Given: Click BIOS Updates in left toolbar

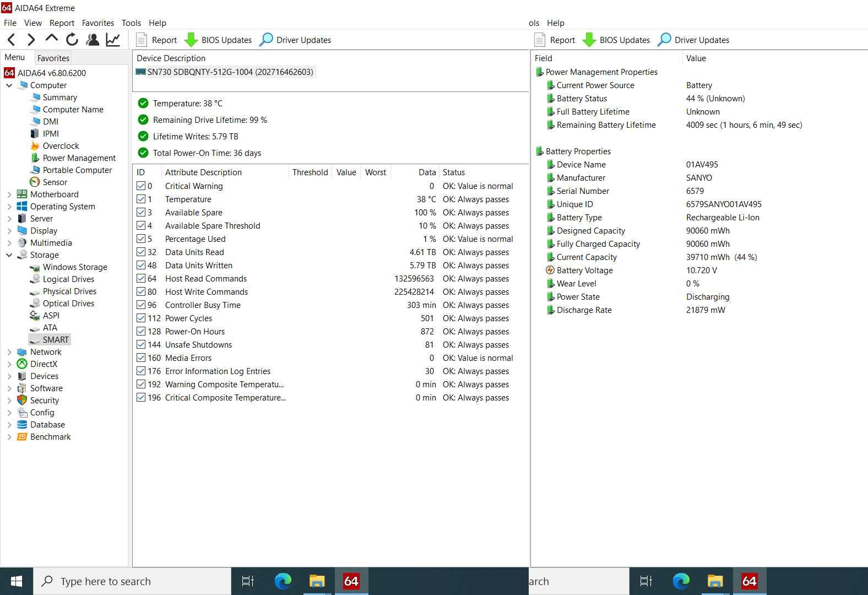Looking at the screenshot, I should pyautogui.click(x=218, y=40).
